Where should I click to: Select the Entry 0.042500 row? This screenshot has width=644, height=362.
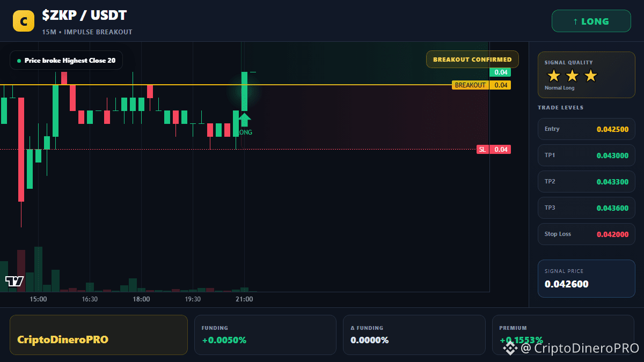[586, 129]
